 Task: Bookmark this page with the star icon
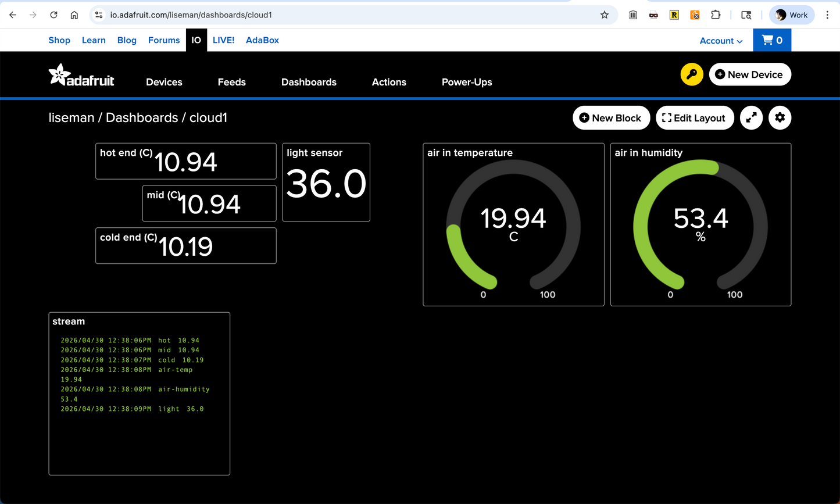coord(605,15)
